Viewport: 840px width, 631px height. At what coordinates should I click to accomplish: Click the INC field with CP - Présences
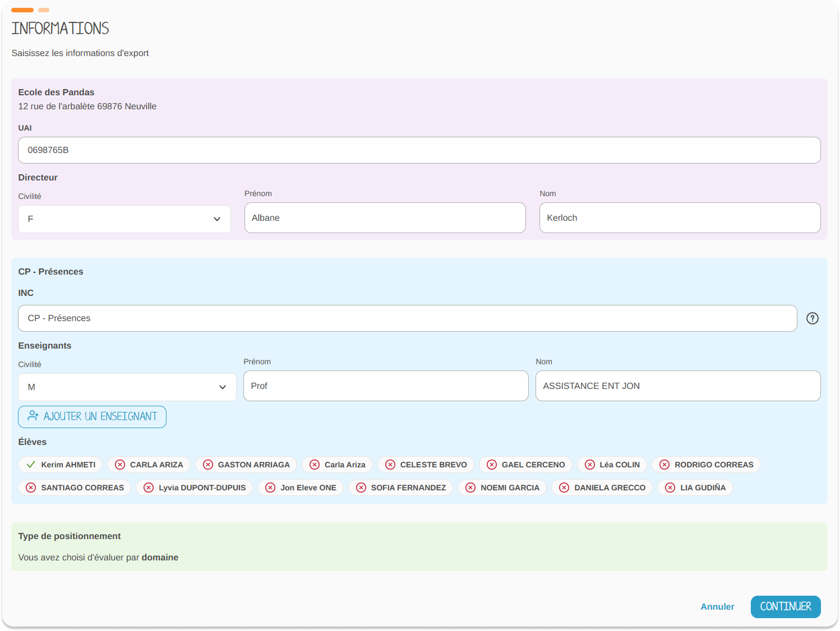tap(408, 318)
